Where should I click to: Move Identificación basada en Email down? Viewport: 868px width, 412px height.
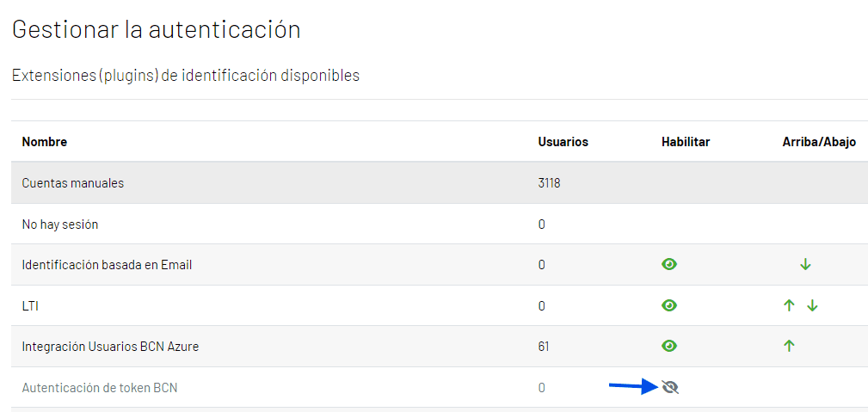click(x=805, y=264)
